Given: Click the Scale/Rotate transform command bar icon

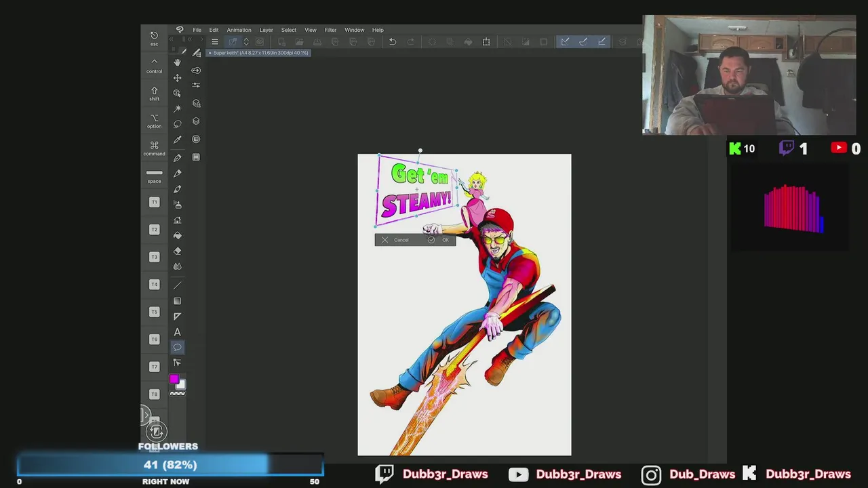Looking at the screenshot, I should [486, 42].
